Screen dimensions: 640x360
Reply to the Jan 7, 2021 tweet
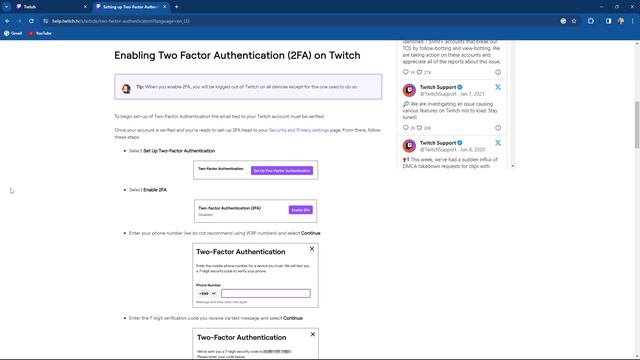pyautogui.click(x=406, y=128)
